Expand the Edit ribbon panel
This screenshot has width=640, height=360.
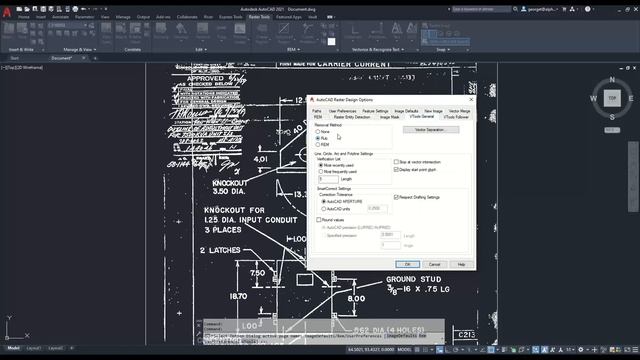tap(200, 50)
